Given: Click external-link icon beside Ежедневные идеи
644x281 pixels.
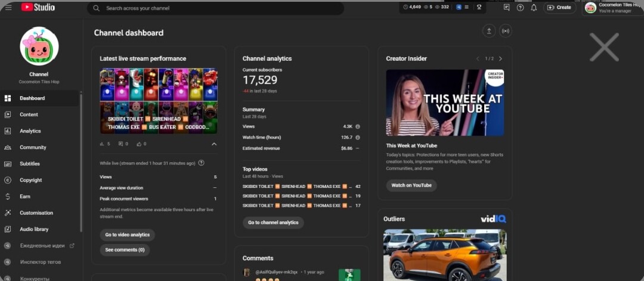Looking at the screenshot, I should click(72, 246).
